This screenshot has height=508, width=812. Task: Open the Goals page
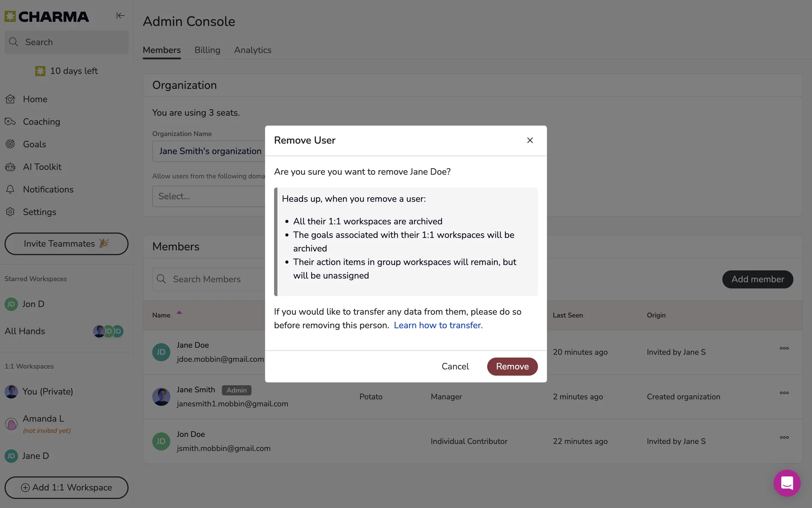(34, 144)
